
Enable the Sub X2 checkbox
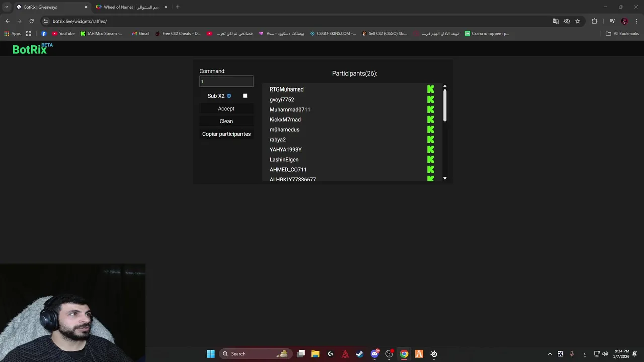tap(245, 96)
